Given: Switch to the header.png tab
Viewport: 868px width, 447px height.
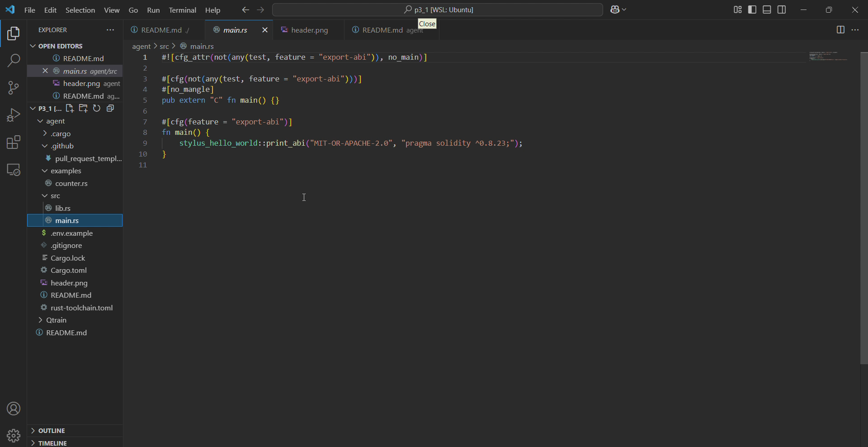Looking at the screenshot, I should [x=308, y=30].
